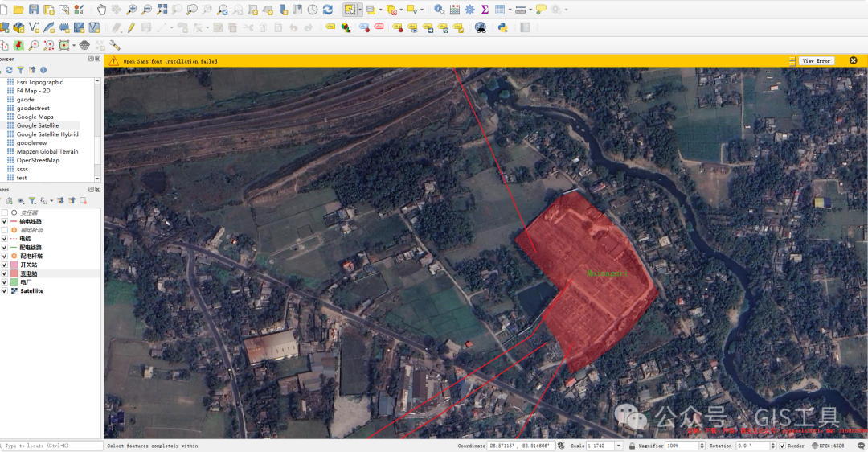Click the Statistical Summary sigma icon

[485, 10]
